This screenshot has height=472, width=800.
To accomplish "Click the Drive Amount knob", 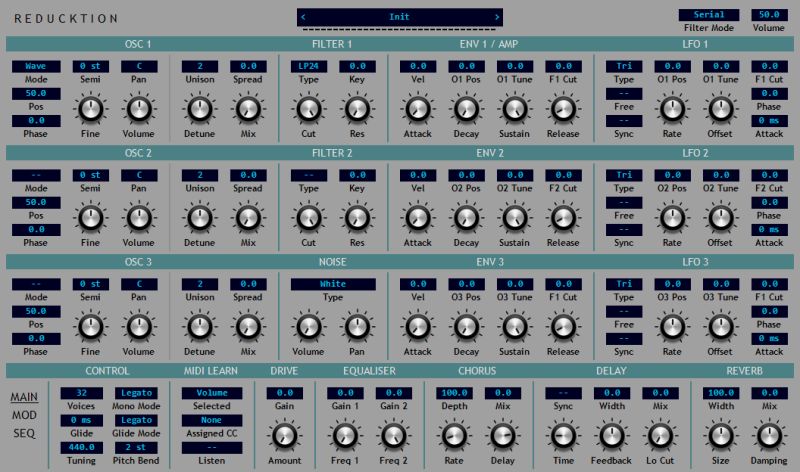I will [285, 436].
